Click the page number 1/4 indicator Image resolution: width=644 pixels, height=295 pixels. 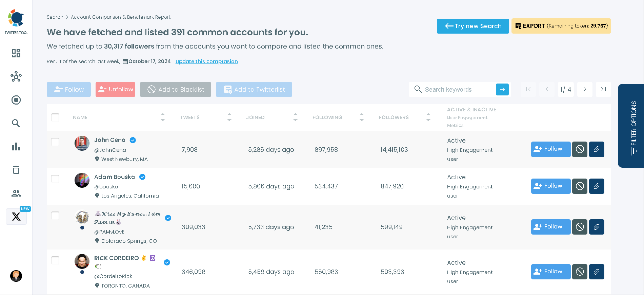point(566,89)
